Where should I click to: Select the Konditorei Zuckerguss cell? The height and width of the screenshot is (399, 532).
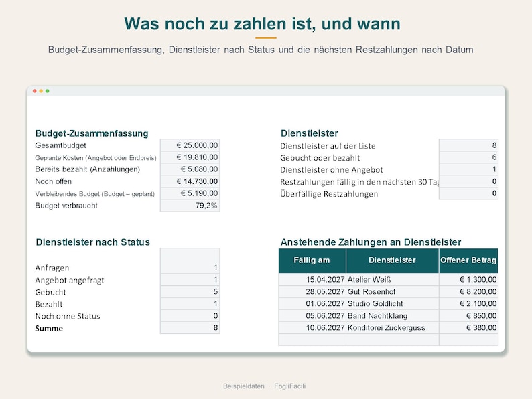pyautogui.click(x=392, y=328)
